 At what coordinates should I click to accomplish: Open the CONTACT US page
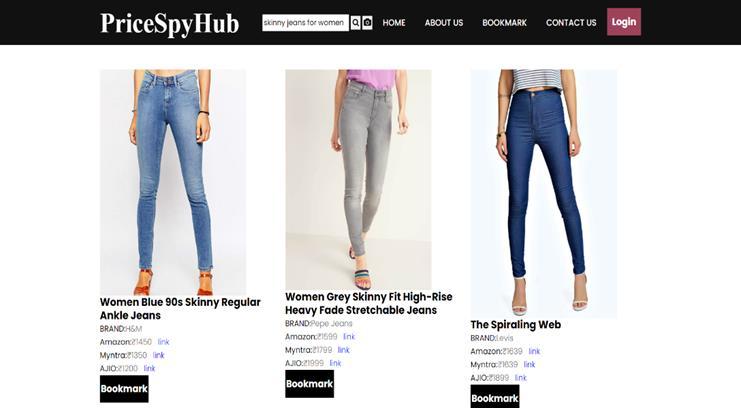coord(571,23)
